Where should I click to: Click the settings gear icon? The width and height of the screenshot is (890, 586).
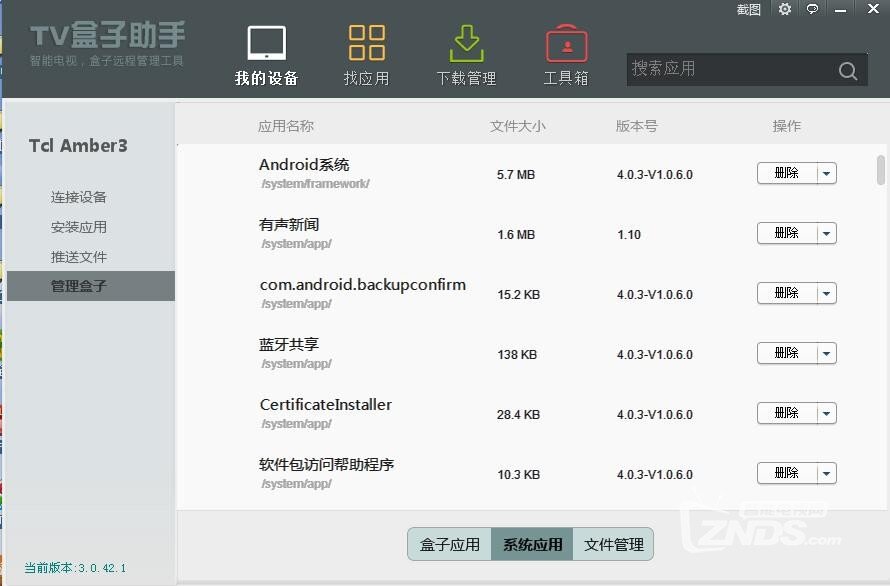[x=784, y=9]
